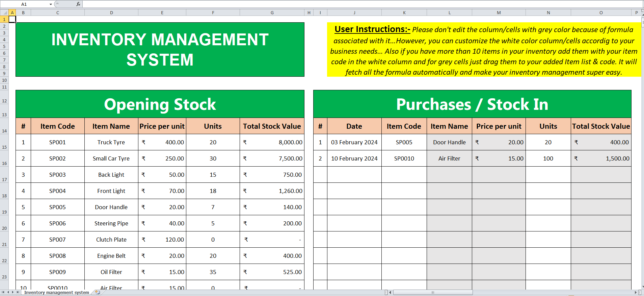The image size is (644, 296).
Task: Click the 8,000.00 total stock value cell
Action: (x=272, y=142)
